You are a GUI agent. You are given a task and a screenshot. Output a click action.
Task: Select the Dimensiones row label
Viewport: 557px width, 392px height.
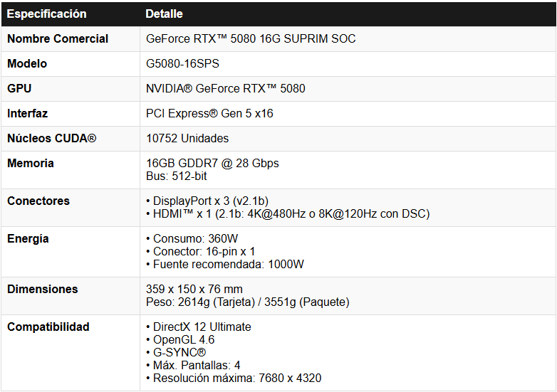pyautogui.click(x=42, y=289)
